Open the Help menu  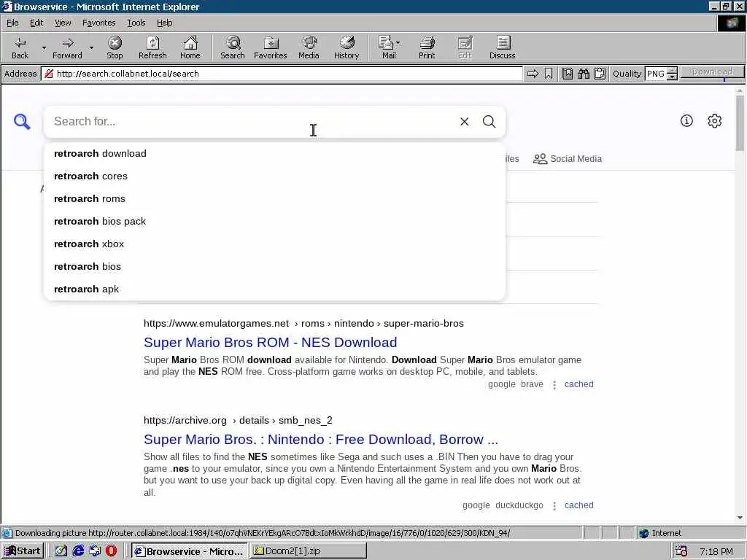point(164,23)
